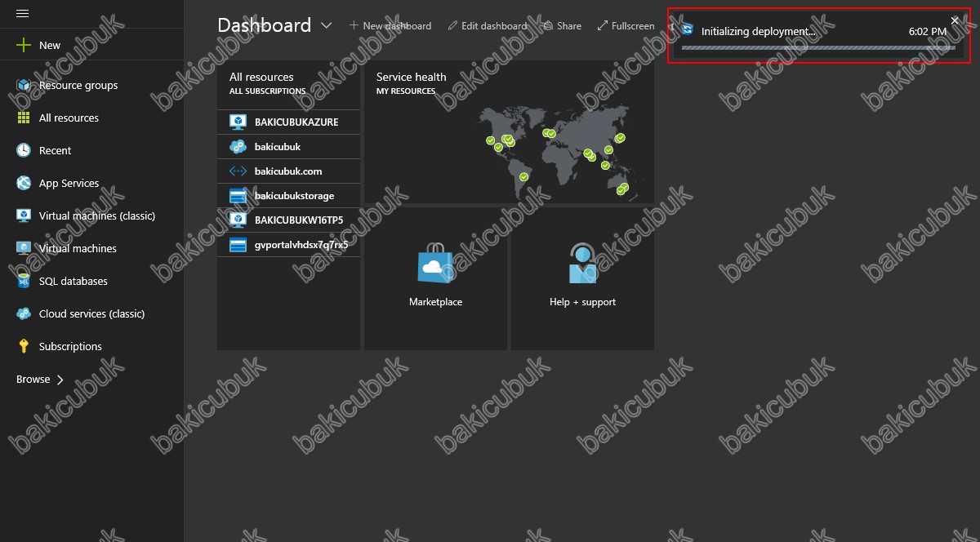
Task: Click the Share icon in toolbar
Action: tap(548, 26)
